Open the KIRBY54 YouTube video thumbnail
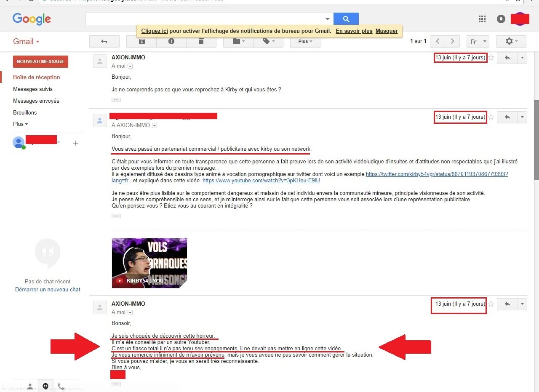Screen dimensions: 539x392 [149, 263]
